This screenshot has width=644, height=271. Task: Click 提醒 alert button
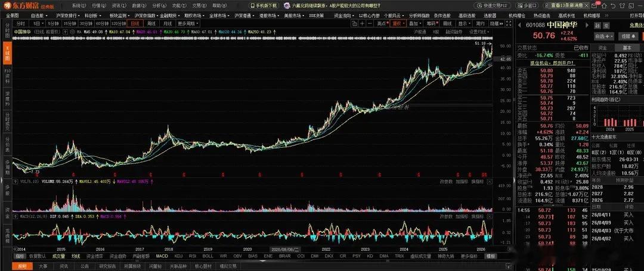tap(628, 36)
